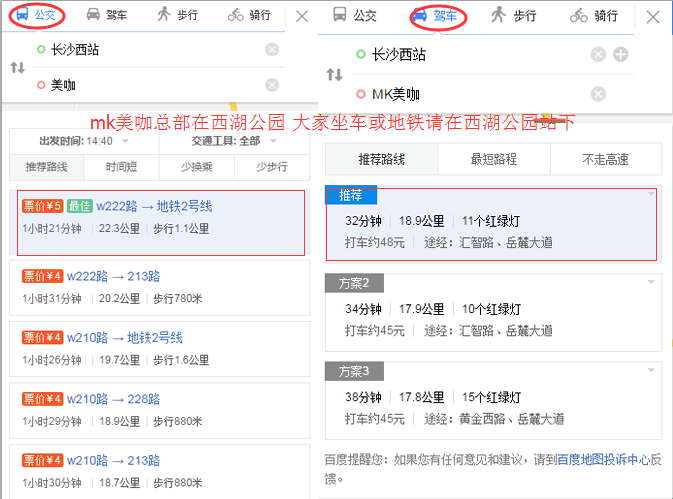
Task: Select the 最短路程 driving option
Action: (494, 159)
